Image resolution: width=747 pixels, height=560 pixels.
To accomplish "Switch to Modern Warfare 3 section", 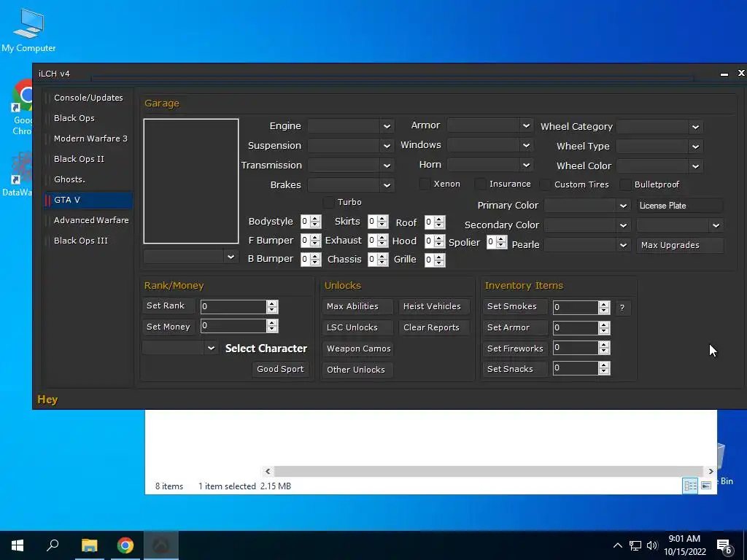I will click(x=88, y=139).
